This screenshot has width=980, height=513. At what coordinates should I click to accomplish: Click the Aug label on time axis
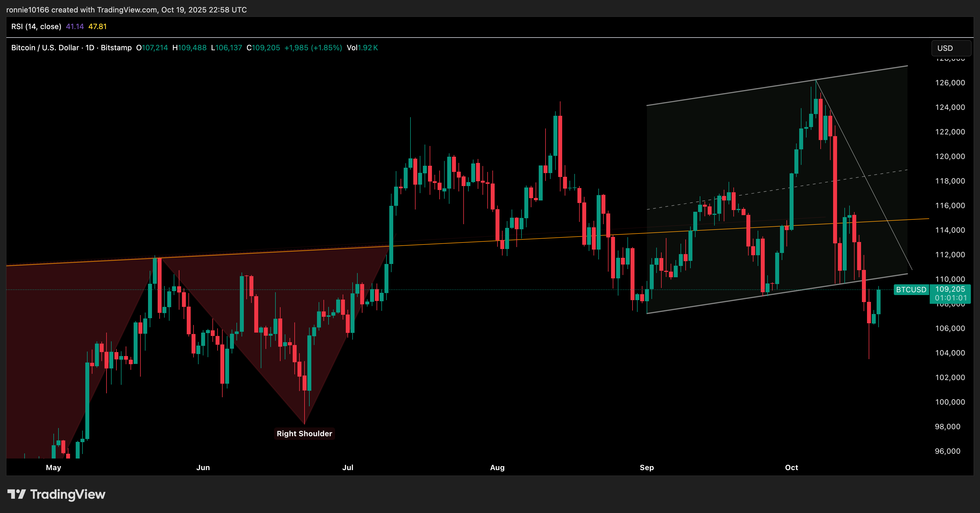[x=497, y=467]
